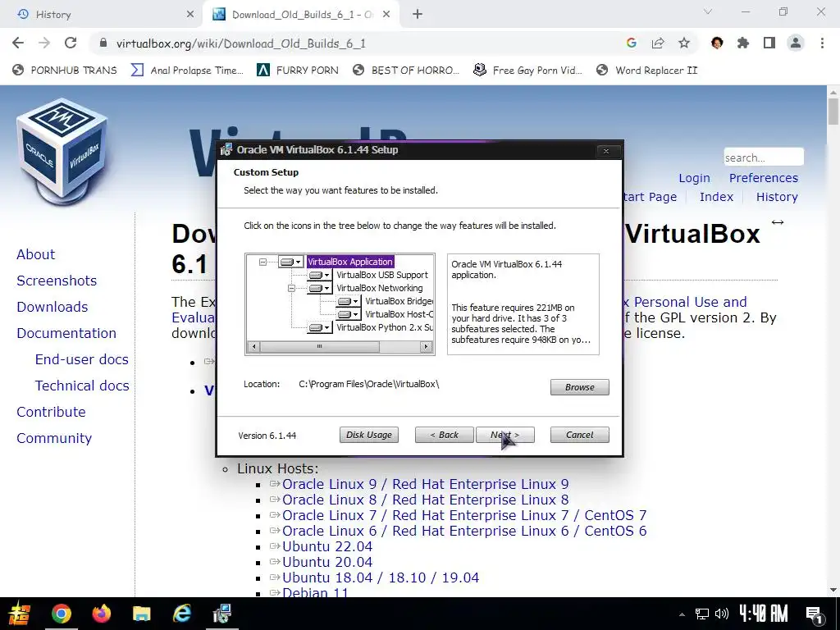Screen dimensions: 840x630
Task: Open install options for VirtualBox Host-Only feature
Action: click(x=348, y=314)
